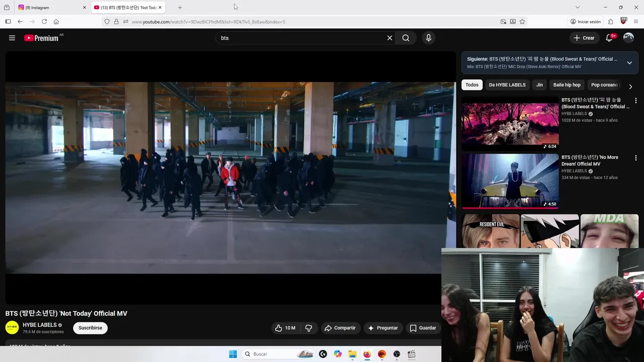Open the YouTube account avatar menu
Image resolution: width=644 pixels, height=362 pixels.
(x=628, y=38)
